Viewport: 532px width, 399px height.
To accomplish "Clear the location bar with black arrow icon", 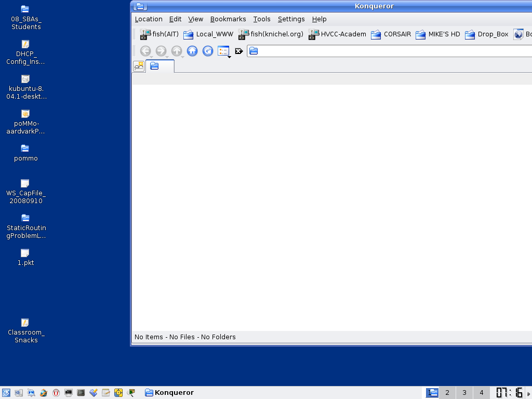I will click(239, 51).
